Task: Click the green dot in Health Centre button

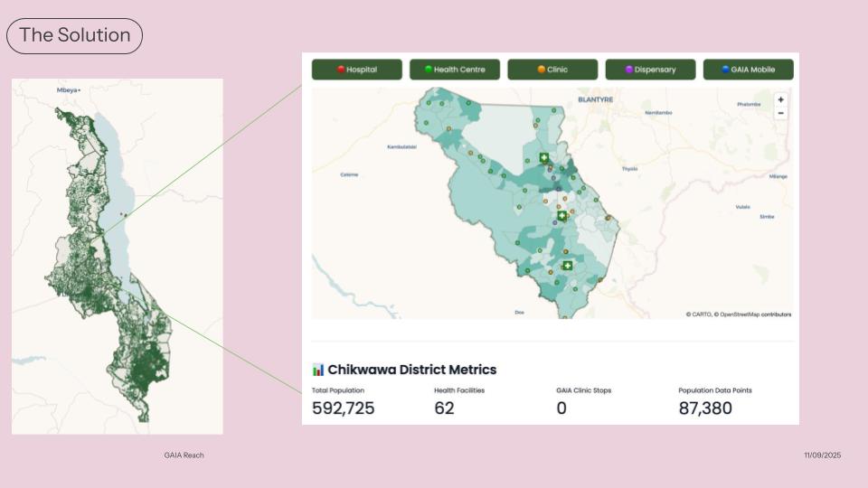Action: click(x=428, y=70)
